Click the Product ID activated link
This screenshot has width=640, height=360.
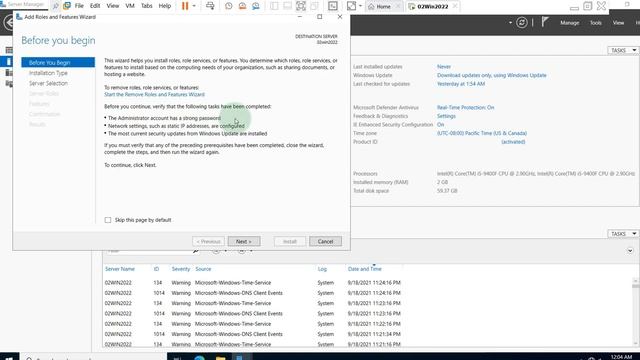(513, 142)
